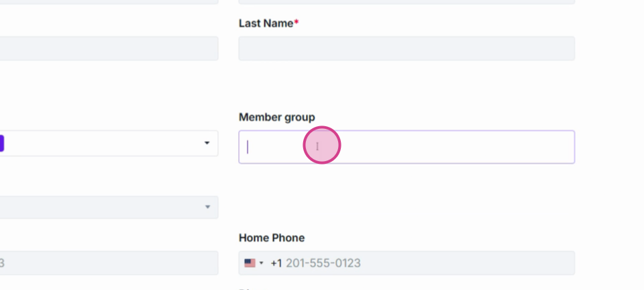Select the US flag country icon
This screenshot has height=290, width=644.
250,263
